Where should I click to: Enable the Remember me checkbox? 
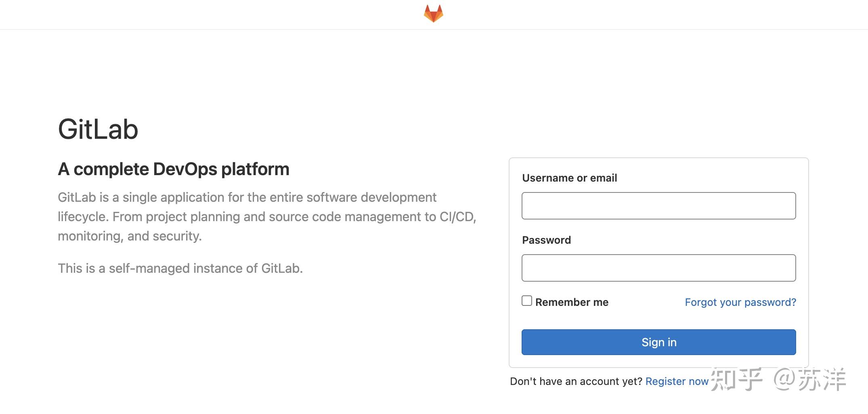point(527,301)
